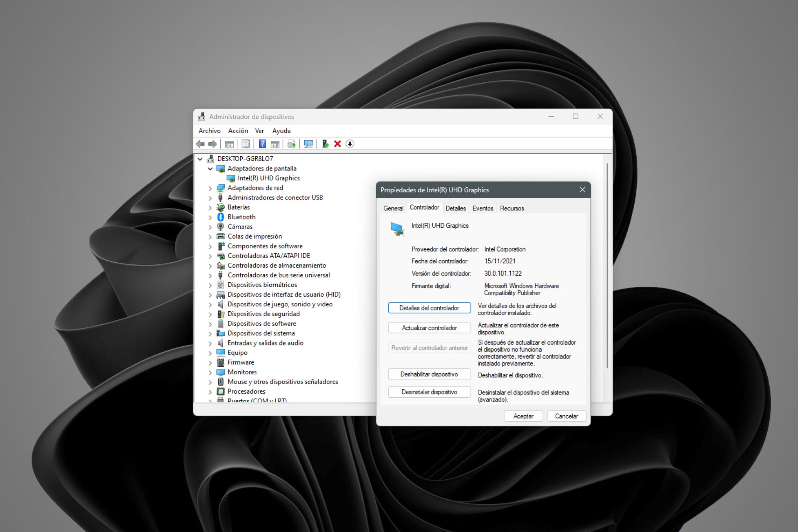Click the Colas de impresión printer icon
This screenshot has width=798, height=532.
(221, 236)
